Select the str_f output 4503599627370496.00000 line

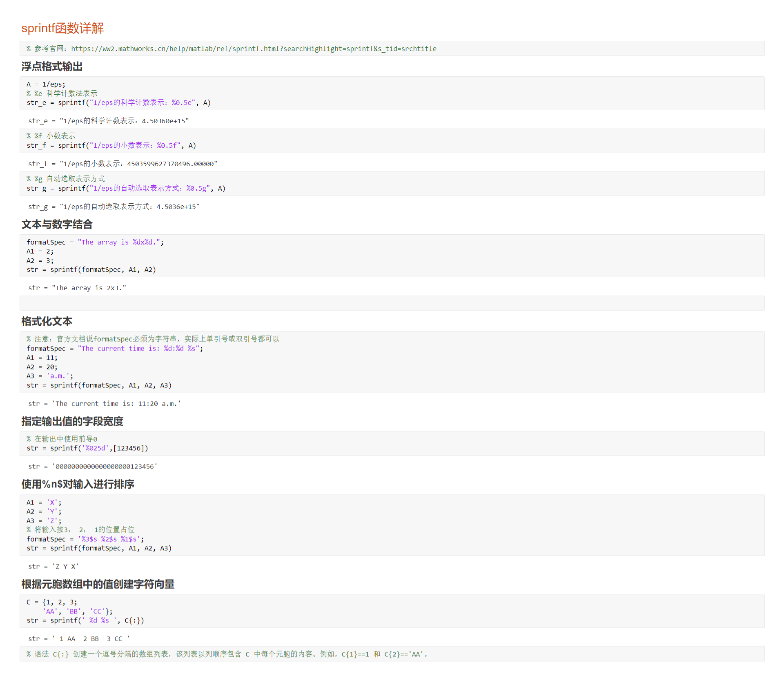point(122,164)
